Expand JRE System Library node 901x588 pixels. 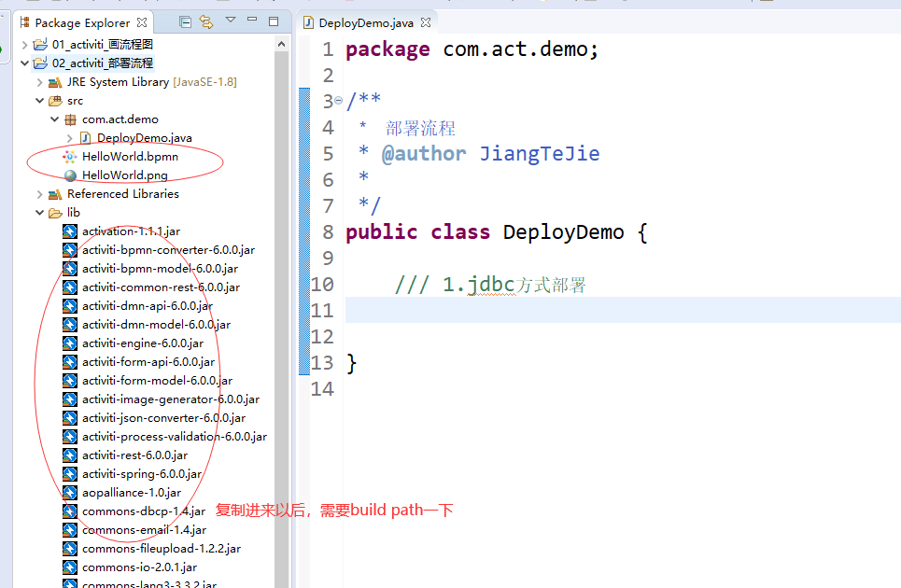click(39, 82)
